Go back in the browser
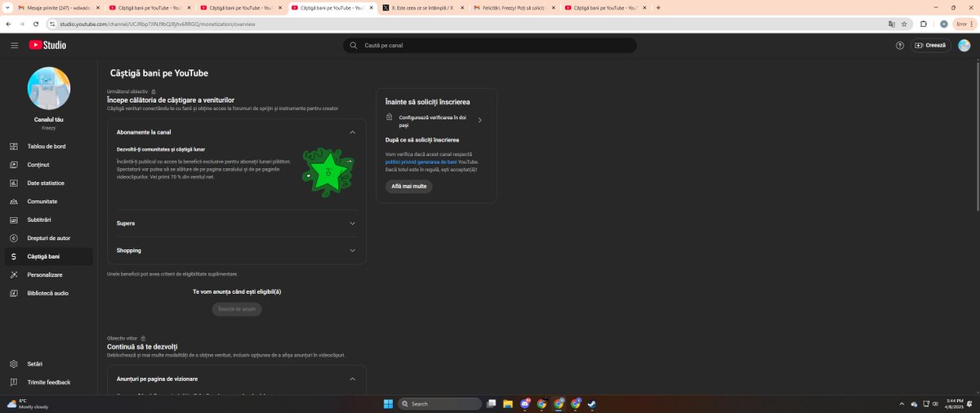980x413 pixels. pyautogui.click(x=9, y=24)
